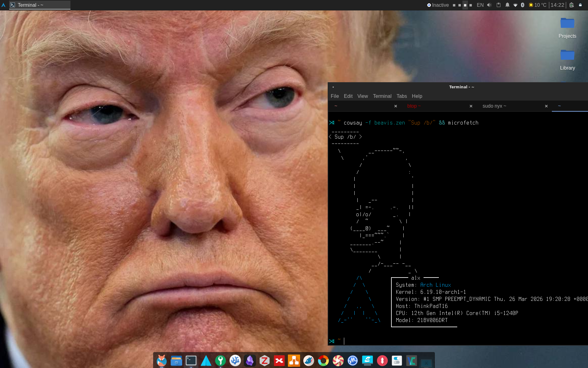588x368 pixels.
Task: Toggle the Inactive time tracker indicator
Action: point(438,5)
